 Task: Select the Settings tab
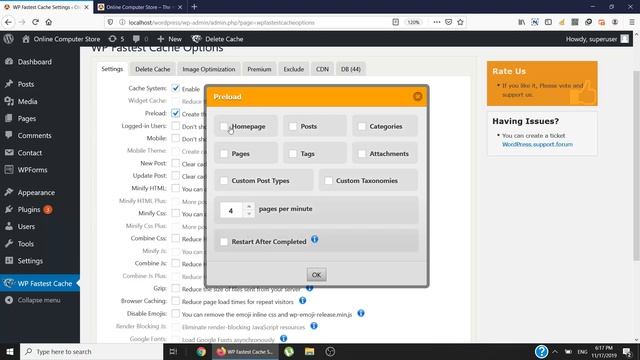point(112,69)
